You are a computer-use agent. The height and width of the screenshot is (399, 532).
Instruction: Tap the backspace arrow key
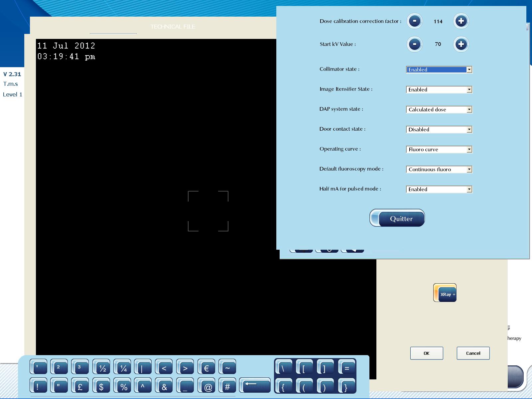(x=255, y=385)
